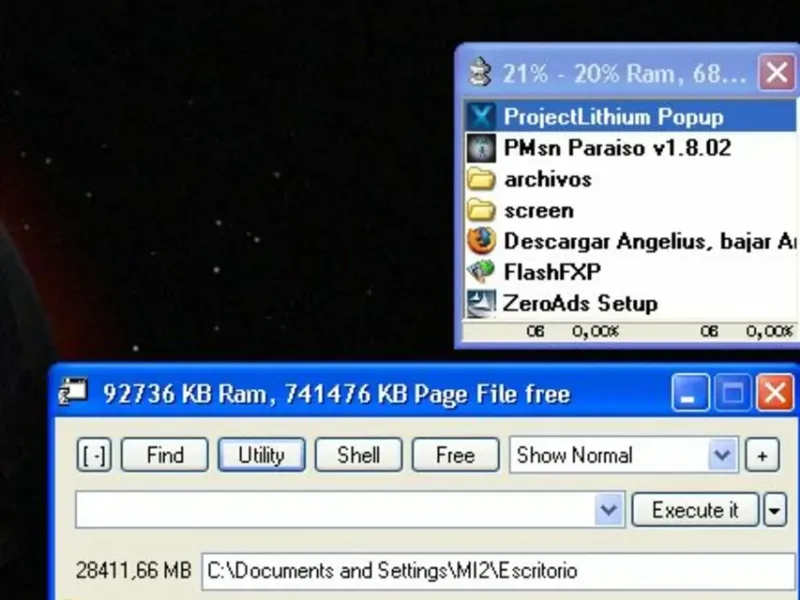Screen dimensions: 800x600
Task: Click the Utility button
Action: click(x=261, y=455)
